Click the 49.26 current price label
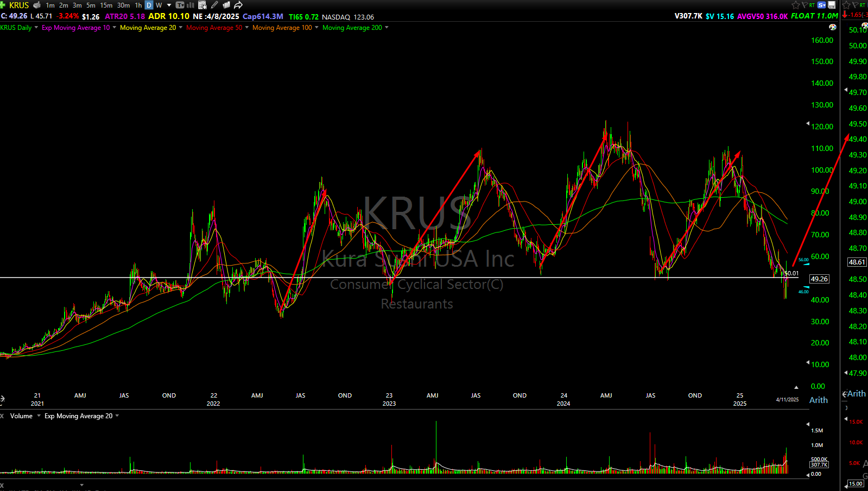 tap(819, 279)
